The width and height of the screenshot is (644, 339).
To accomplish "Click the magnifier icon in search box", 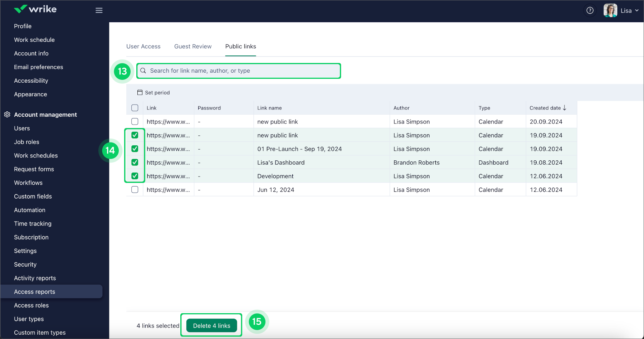I will pyautogui.click(x=143, y=71).
